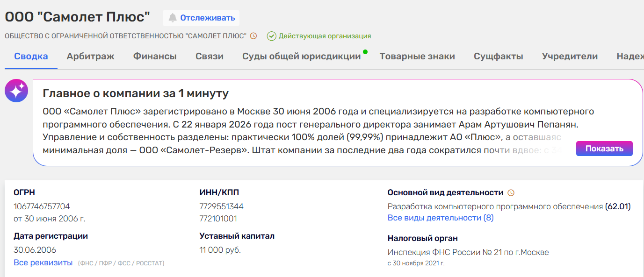
Task: Click the Показать button
Action: click(x=604, y=149)
